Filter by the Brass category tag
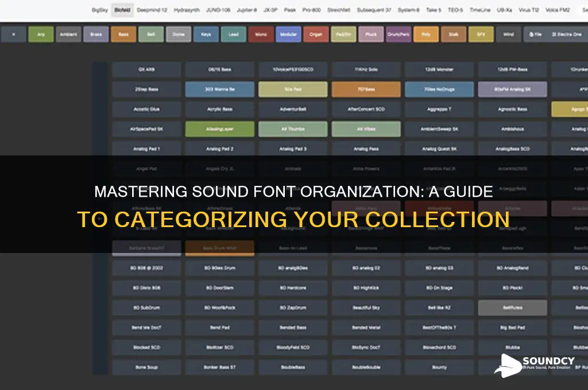Viewport: 588px width, 390px height. (96, 34)
